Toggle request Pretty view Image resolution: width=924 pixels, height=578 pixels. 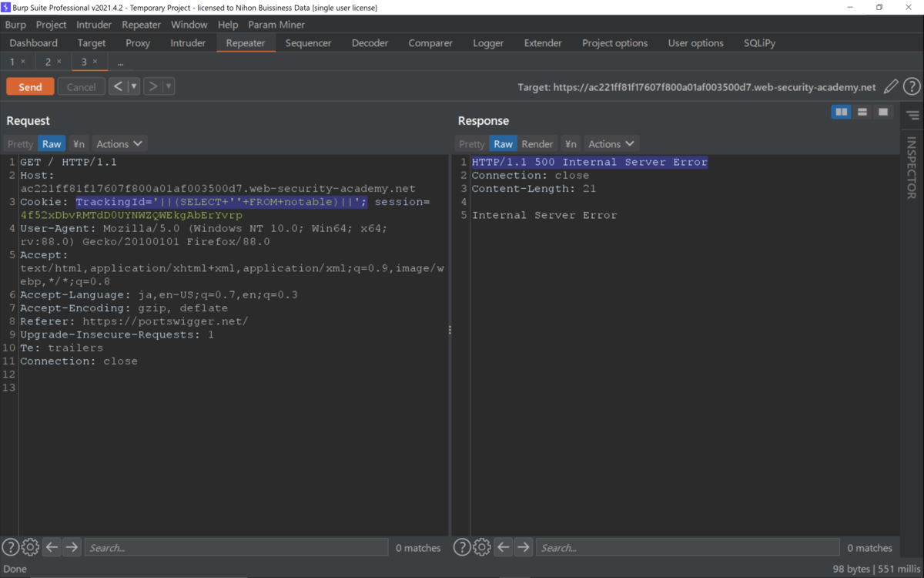coord(21,144)
